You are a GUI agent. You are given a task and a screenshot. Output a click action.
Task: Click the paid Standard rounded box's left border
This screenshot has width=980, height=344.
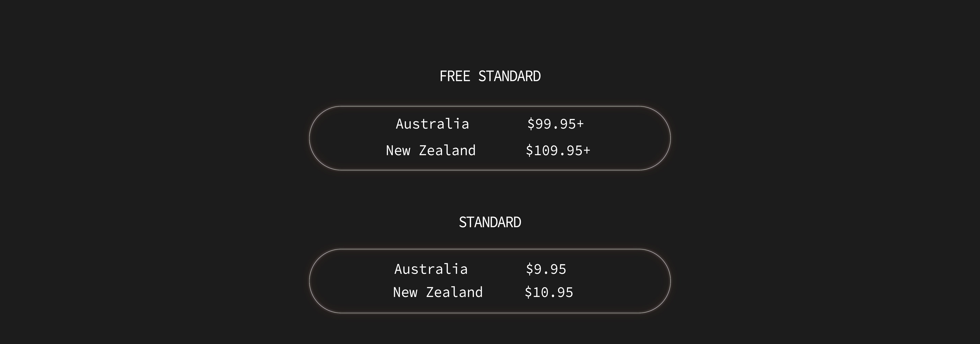tap(310, 281)
